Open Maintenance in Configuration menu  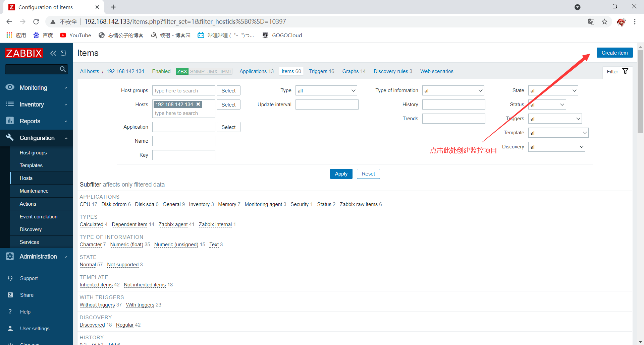click(34, 191)
